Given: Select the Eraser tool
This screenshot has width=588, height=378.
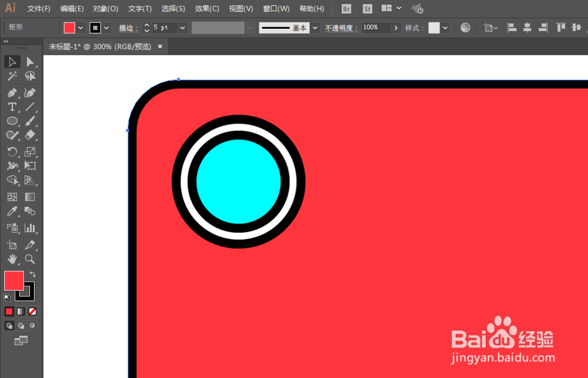Looking at the screenshot, I should 30,135.
